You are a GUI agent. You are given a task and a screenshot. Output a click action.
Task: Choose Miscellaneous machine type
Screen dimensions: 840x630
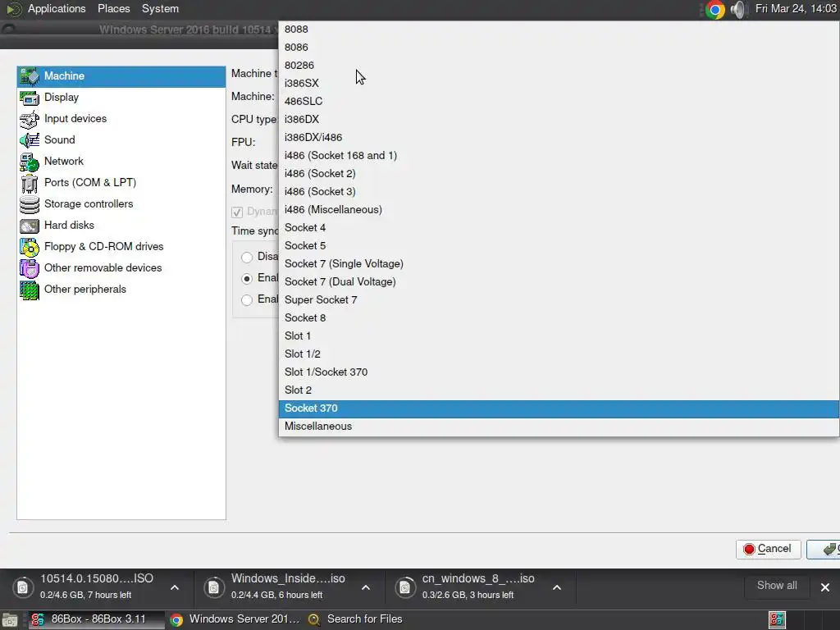559,427
